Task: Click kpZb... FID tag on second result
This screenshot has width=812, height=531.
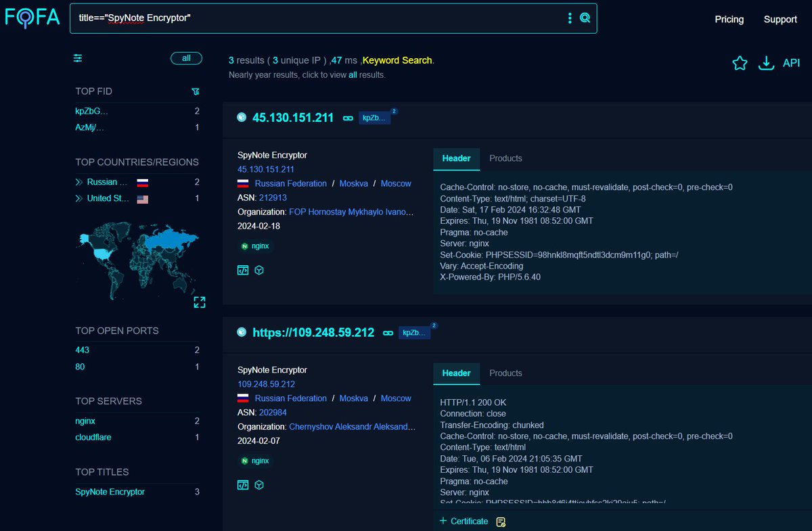Action: point(414,333)
